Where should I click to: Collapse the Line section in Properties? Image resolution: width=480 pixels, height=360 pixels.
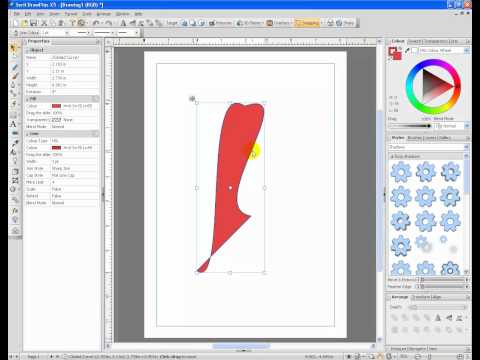coord(28,134)
